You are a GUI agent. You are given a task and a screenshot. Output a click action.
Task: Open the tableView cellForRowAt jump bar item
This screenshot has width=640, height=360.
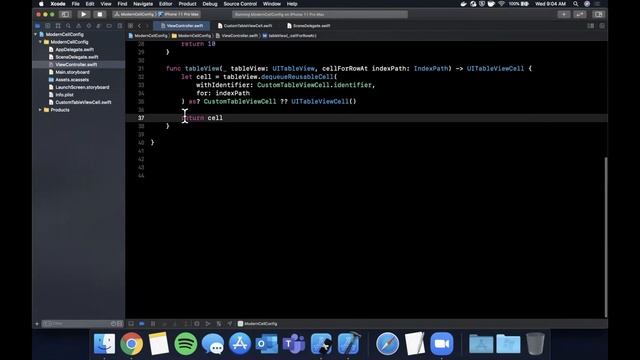[x=289, y=36]
